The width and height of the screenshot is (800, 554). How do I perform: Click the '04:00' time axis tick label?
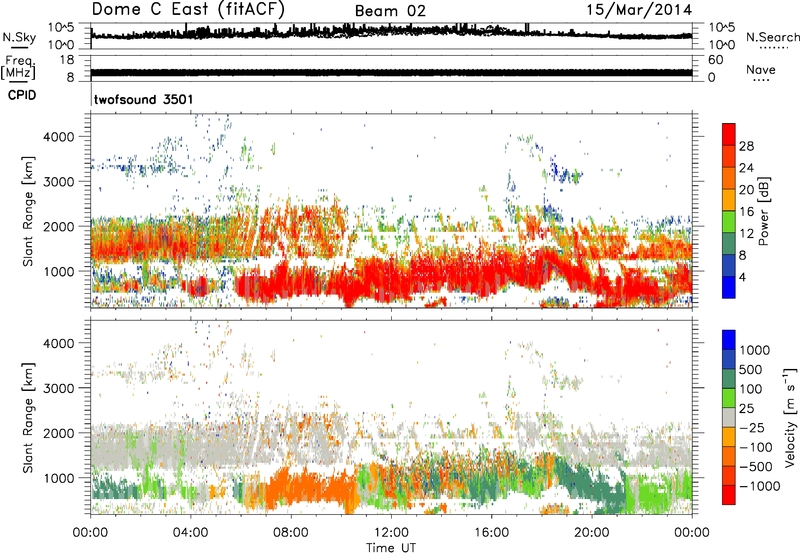click(x=190, y=533)
